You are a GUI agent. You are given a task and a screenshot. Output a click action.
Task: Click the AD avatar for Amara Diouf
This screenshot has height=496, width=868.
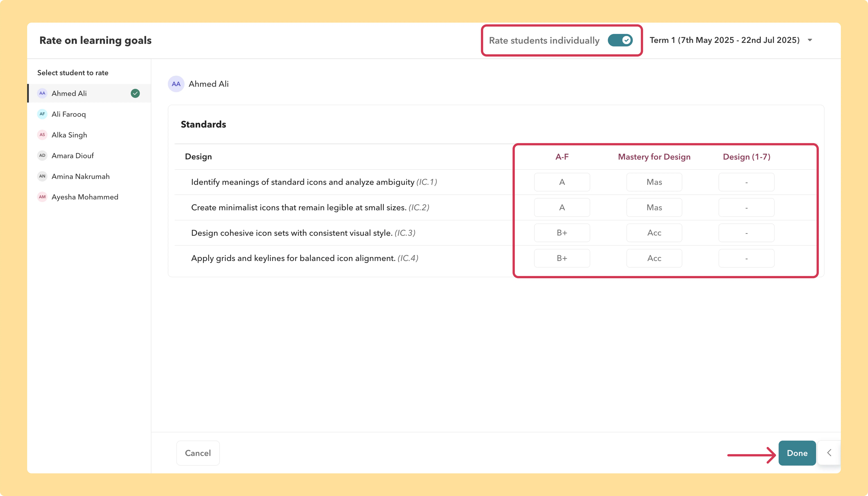[42, 156]
